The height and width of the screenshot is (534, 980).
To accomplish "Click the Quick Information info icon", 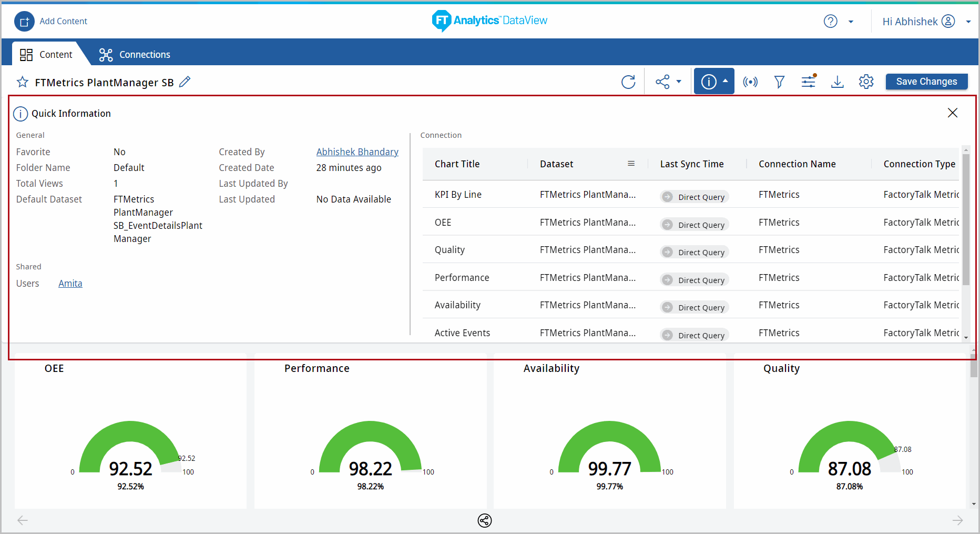I will pos(21,114).
